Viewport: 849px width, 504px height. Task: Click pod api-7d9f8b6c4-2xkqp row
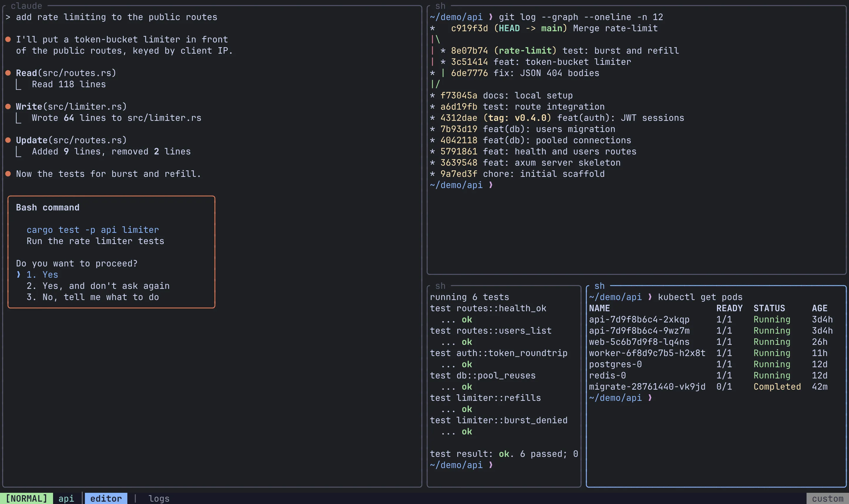tap(711, 319)
